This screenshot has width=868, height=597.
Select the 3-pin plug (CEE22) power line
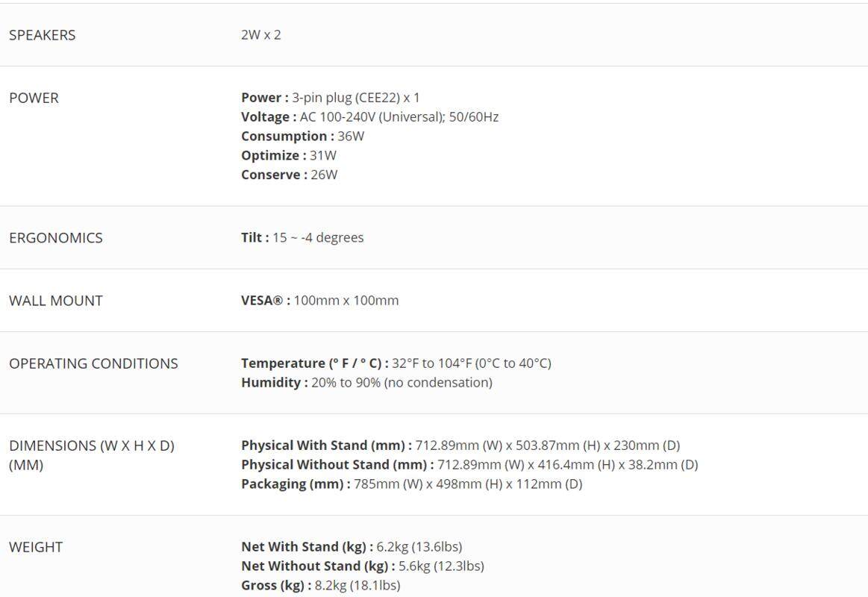[330, 98]
